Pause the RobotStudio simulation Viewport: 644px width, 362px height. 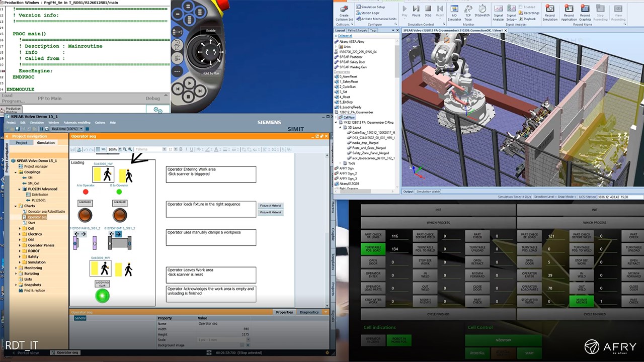pyautogui.click(x=416, y=11)
